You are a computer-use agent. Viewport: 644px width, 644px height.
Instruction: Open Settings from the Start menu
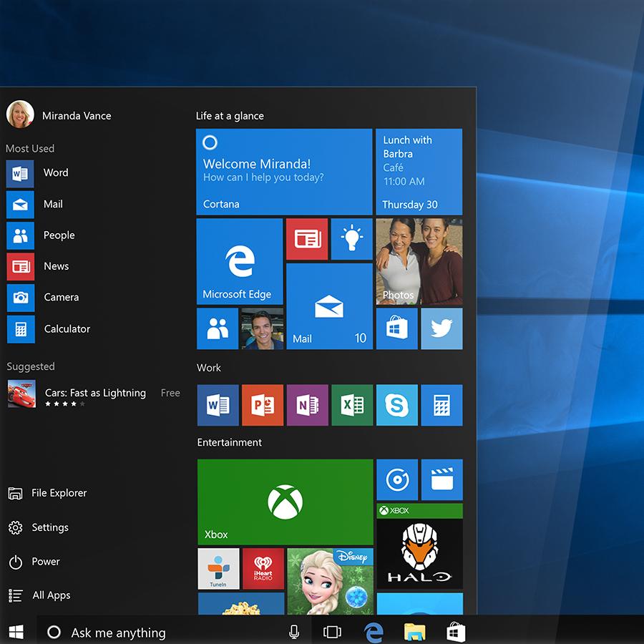click(49, 527)
